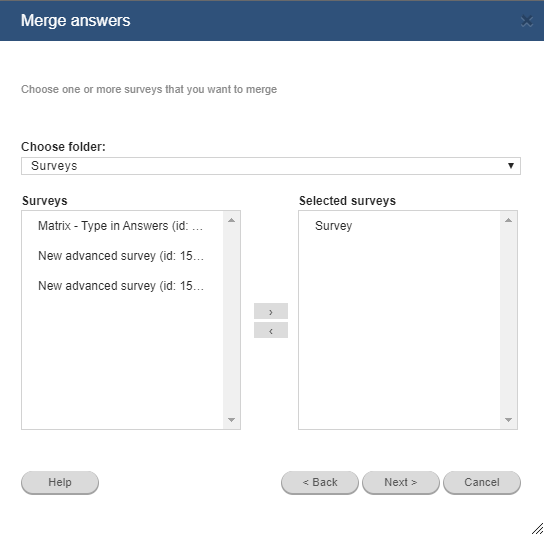Open the Choose folder dropdown
The height and width of the screenshot is (535, 544).
[271, 166]
